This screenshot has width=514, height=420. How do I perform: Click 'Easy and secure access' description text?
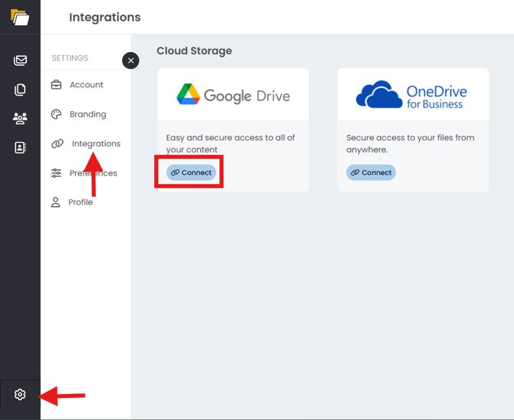230,143
